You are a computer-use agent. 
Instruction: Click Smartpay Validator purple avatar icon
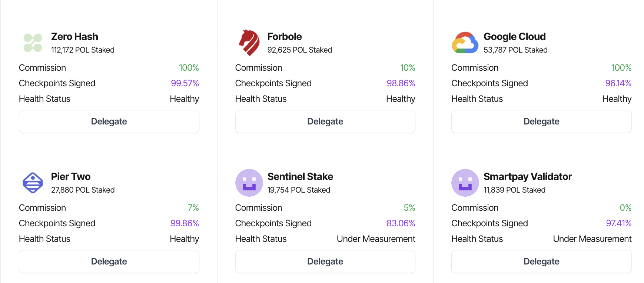[465, 183]
